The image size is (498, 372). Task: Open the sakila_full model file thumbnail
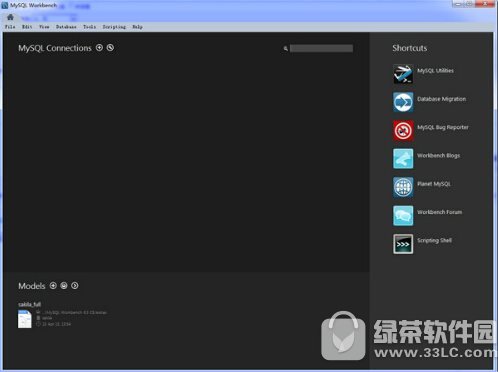[25, 319]
